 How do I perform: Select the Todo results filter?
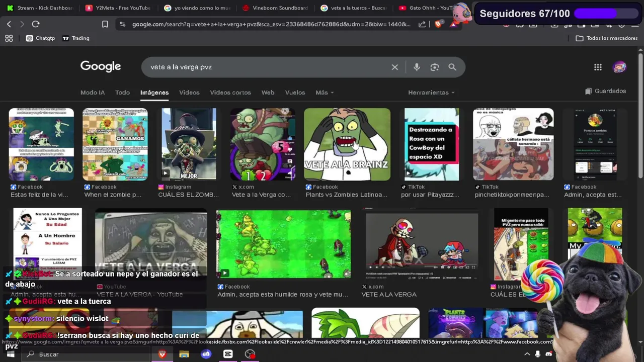[122, 93]
